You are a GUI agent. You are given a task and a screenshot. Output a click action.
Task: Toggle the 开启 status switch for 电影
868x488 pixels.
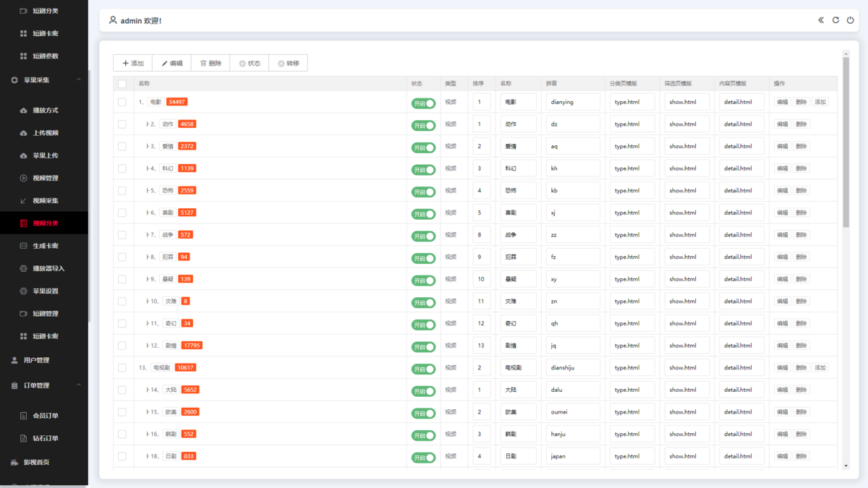click(423, 103)
